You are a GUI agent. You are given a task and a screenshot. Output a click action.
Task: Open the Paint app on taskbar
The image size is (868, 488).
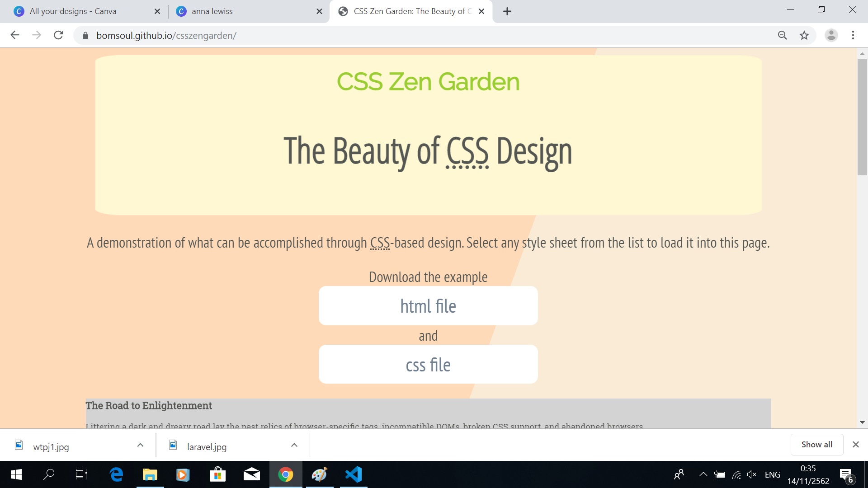[319, 474]
